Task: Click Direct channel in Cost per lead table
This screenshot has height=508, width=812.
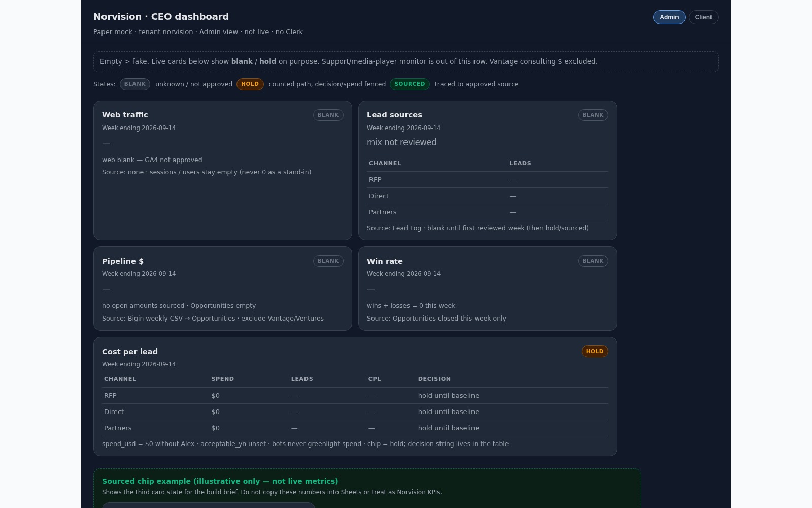Action: click(114, 412)
